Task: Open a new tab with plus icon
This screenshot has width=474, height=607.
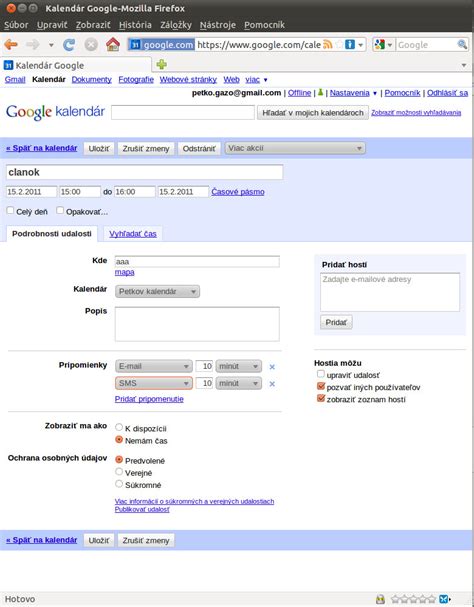Action: click(162, 64)
